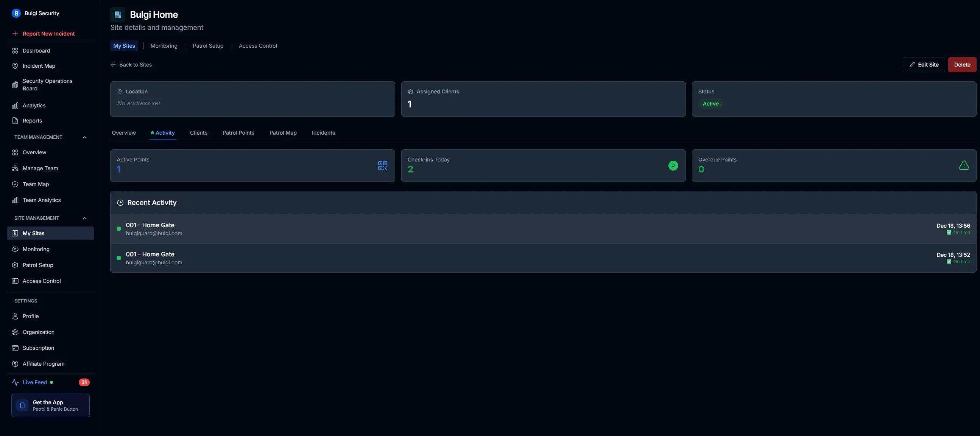Click the warning triangle in Overdue Points
The width and height of the screenshot is (980, 436).
coord(964,165)
